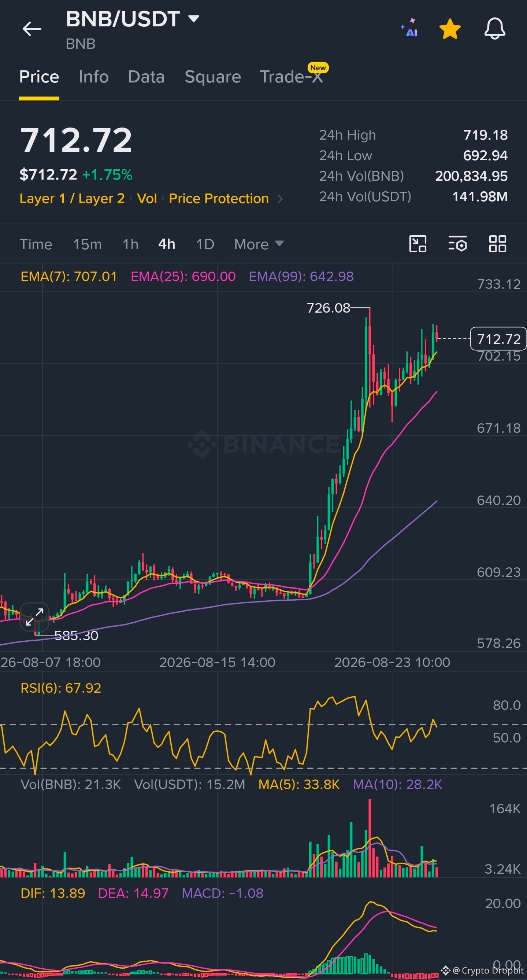Tap the EMA(99): 642.98 label
Screen dimensions: 527x980
pos(301,277)
